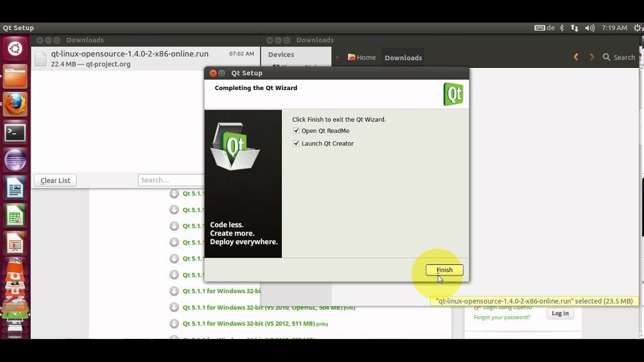
Task: Click the Qt logo in the wizard header
Action: click(x=453, y=94)
